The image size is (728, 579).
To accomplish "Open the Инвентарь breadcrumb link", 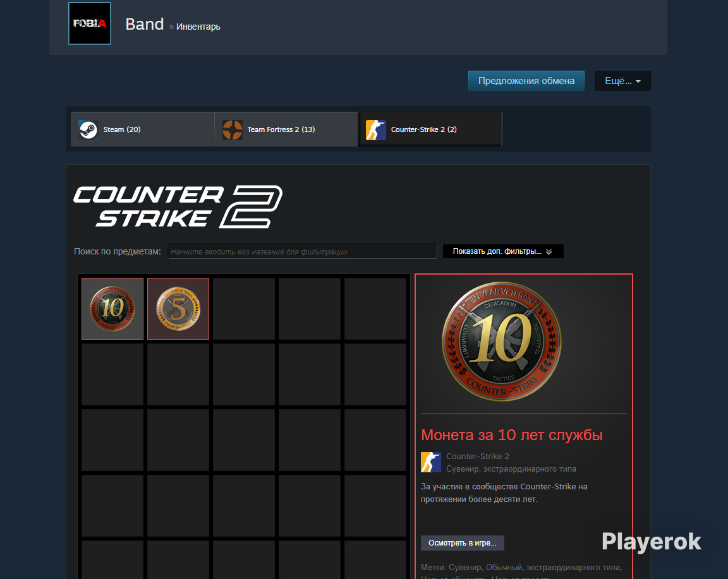I will (198, 27).
